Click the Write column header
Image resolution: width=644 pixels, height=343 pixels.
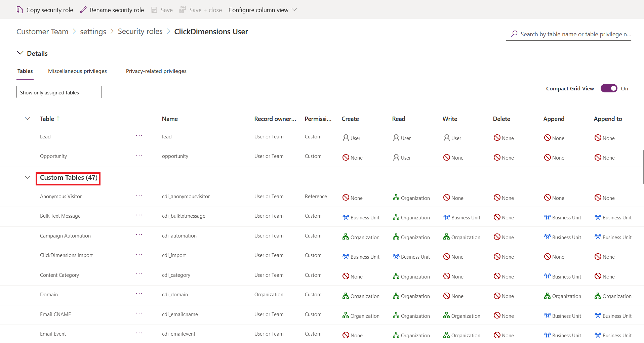tap(450, 119)
